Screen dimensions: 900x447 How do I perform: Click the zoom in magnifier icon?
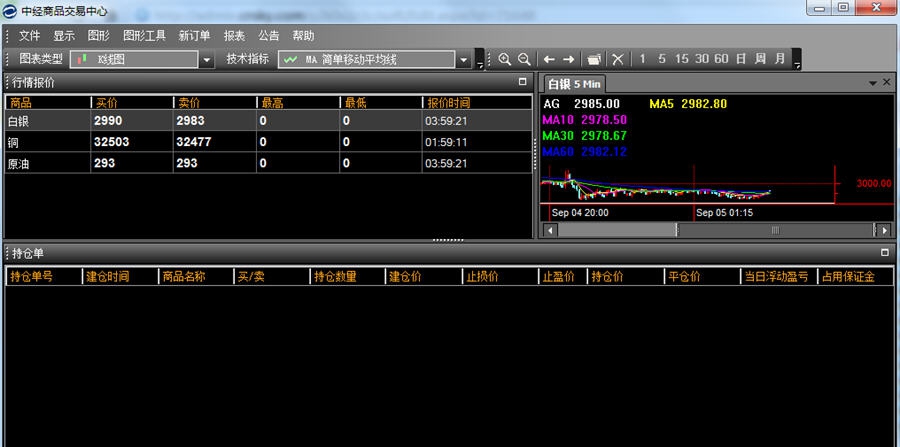(505, 60)
